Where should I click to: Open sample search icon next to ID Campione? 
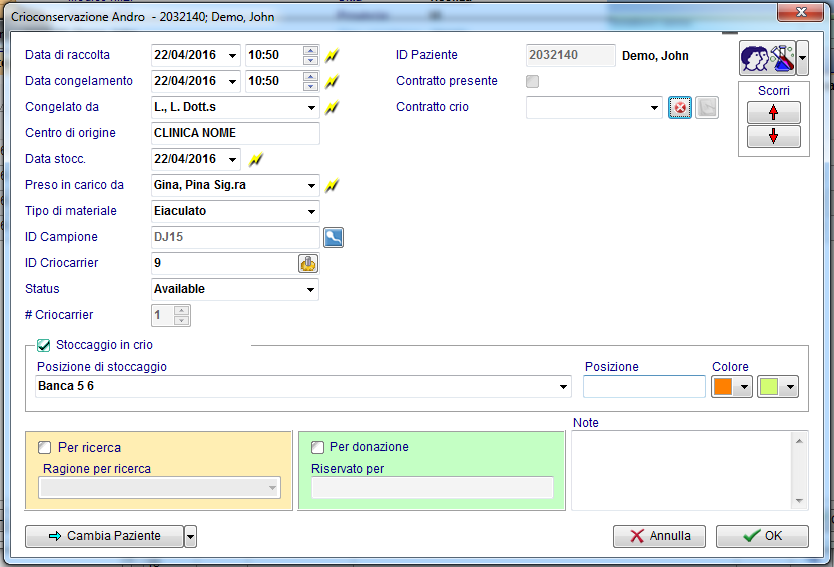tap(333, 237)
